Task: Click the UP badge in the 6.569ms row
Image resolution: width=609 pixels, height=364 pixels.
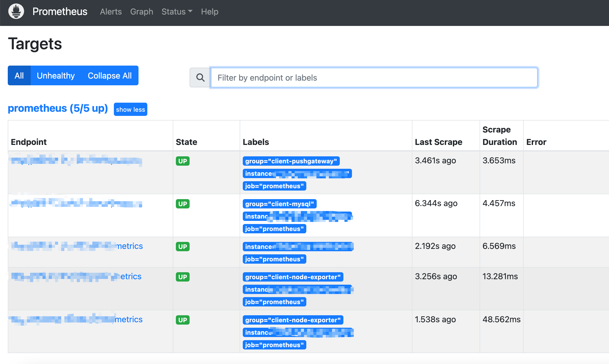Action: pos(183,247)
